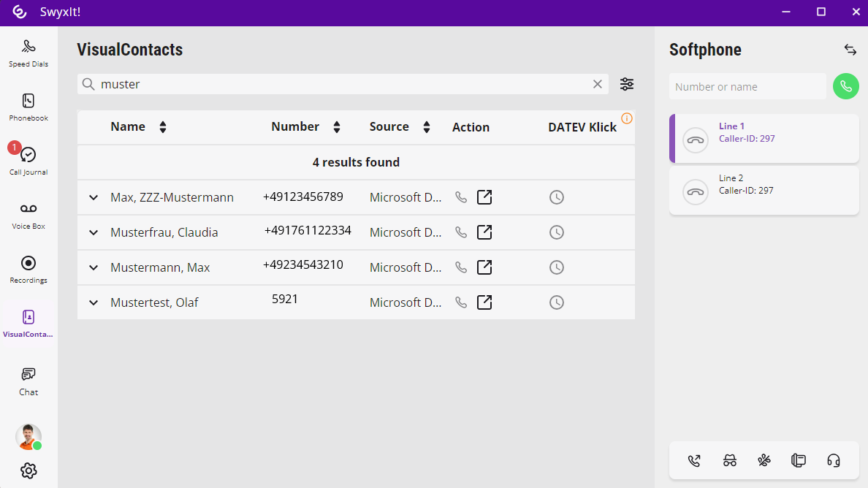Open the settings gear

click(28, 471)
